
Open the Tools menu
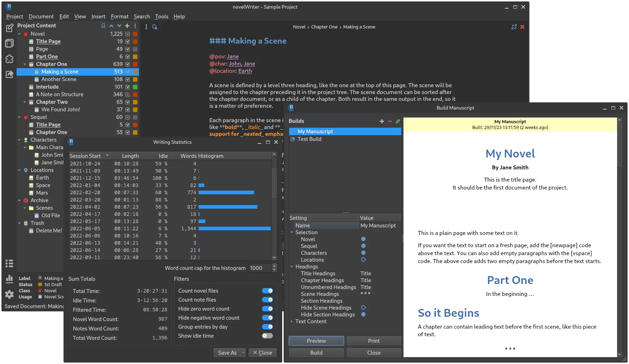pos(161,17)
